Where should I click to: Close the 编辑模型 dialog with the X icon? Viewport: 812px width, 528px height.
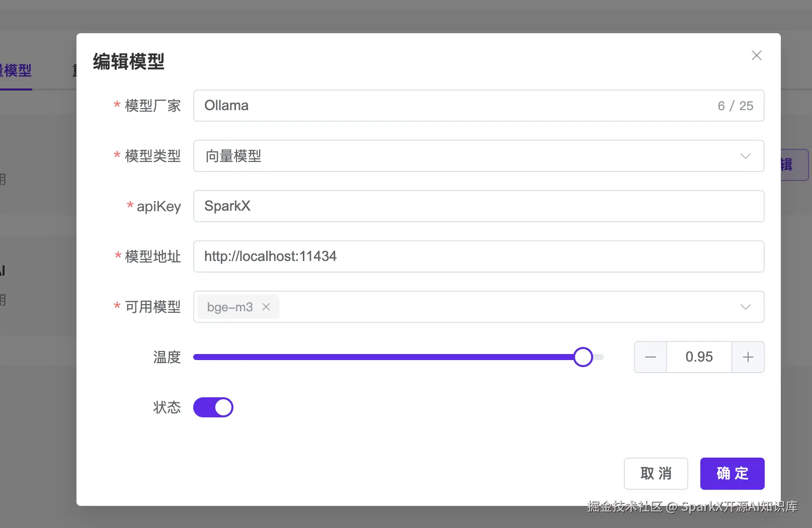(x=756, y=55)
